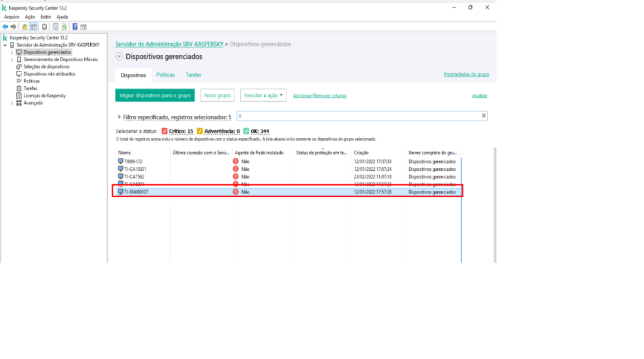Toggle the Show/Hide action pane toolbar icon
644x359 pixels.
[x=83, y=26]
